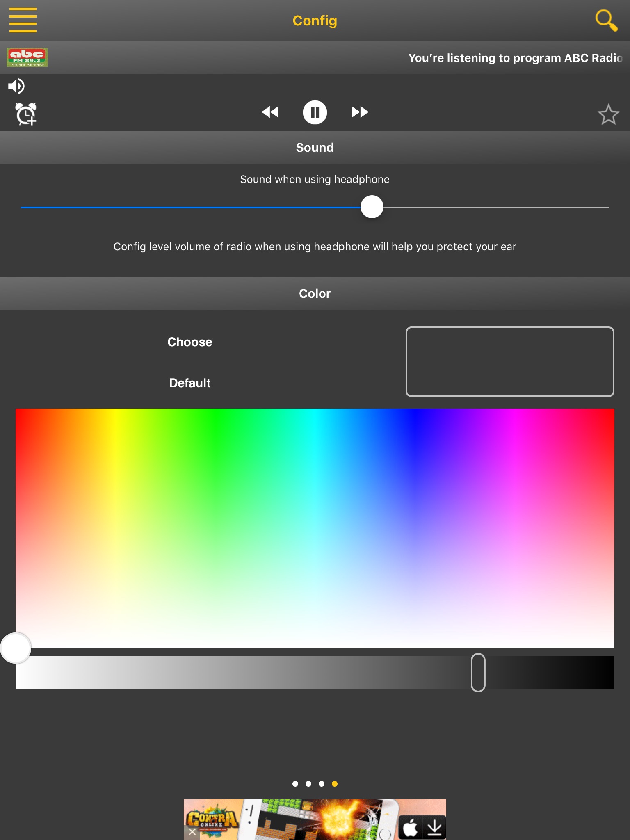Add station to favorites with star
This screenshot has height=840, width=630.
[608, 114]
